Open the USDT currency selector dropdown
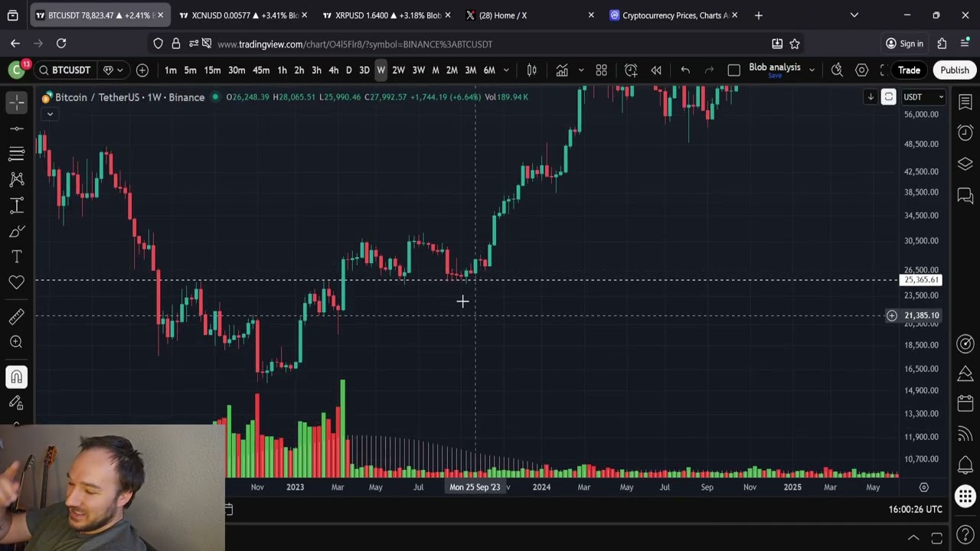The height and width of the screenshot is (551, 980). pos(923,97)
